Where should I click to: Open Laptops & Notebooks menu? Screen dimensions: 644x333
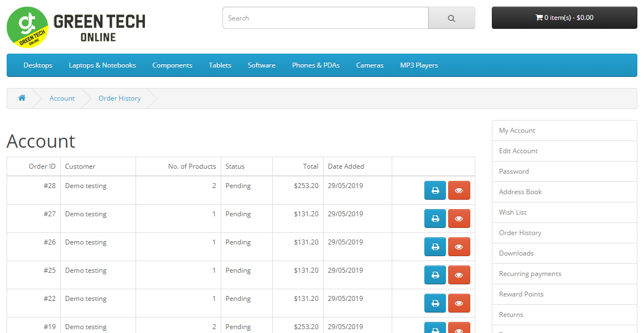(102, 65)
